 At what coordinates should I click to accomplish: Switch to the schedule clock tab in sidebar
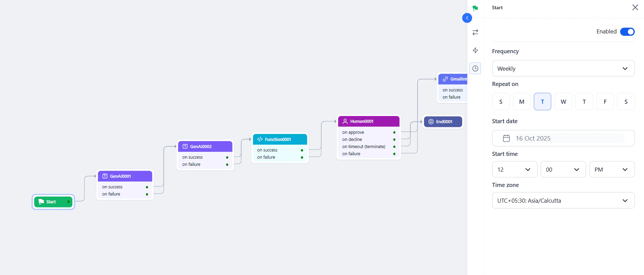(475, 68)
